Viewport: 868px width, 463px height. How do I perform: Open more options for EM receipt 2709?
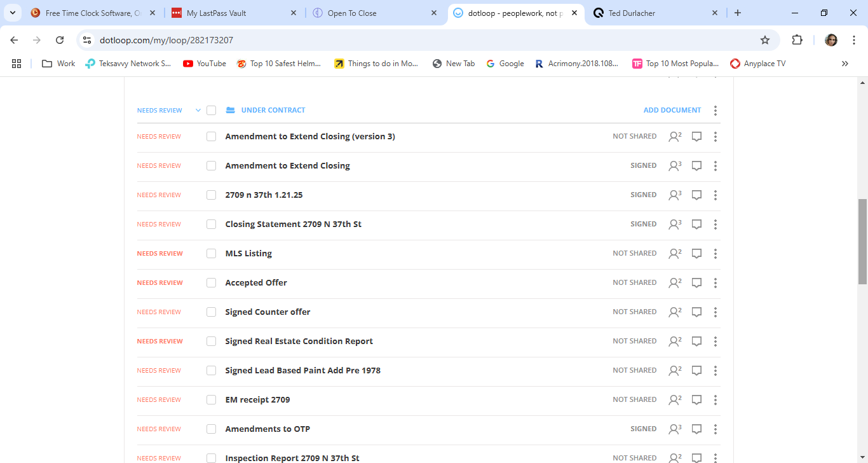coord(715,399)
